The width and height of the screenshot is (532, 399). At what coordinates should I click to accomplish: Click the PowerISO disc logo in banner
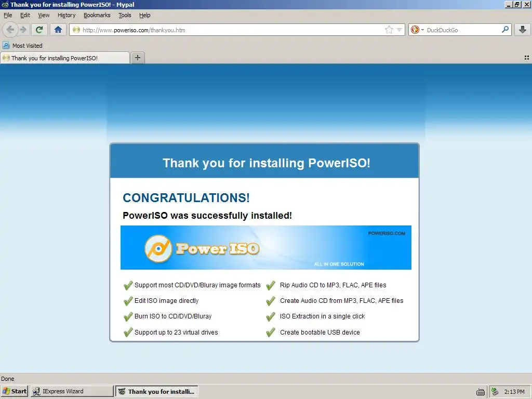[158, 249]
